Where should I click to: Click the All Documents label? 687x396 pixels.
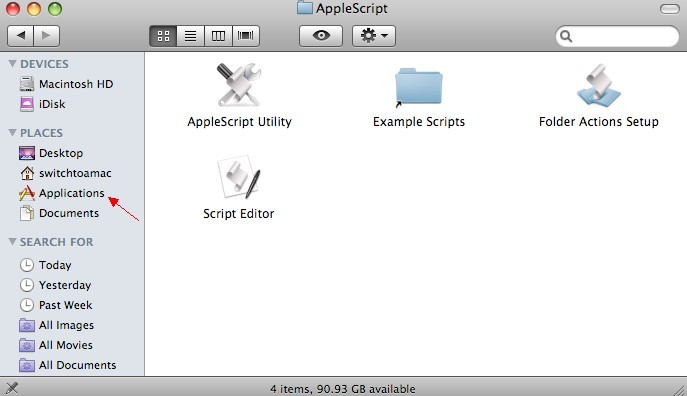click(x=77, y=365)
